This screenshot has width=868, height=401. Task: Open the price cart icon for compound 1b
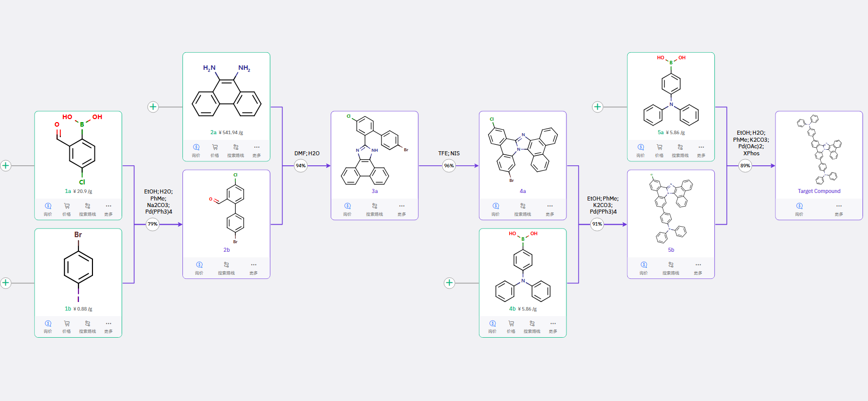(x=66, y=324)
